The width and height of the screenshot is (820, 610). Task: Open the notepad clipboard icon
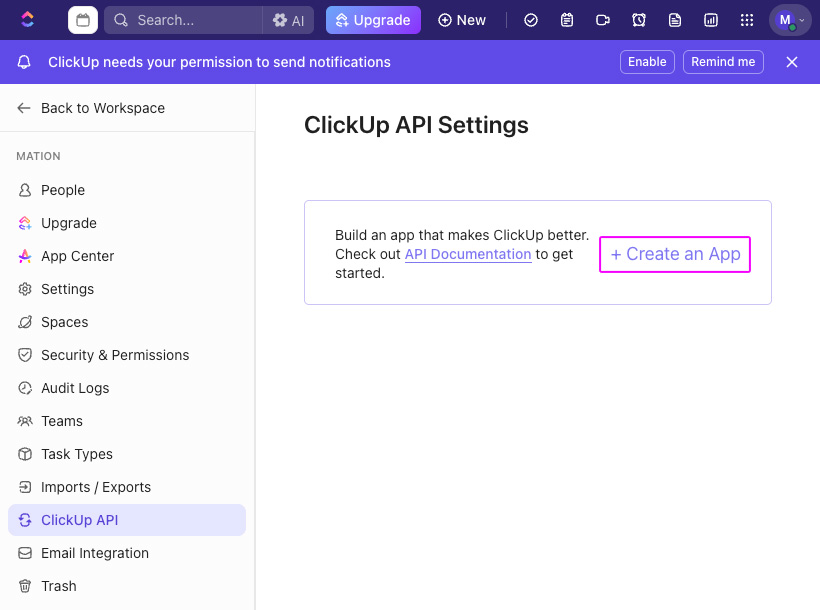(x=567, y=20)
